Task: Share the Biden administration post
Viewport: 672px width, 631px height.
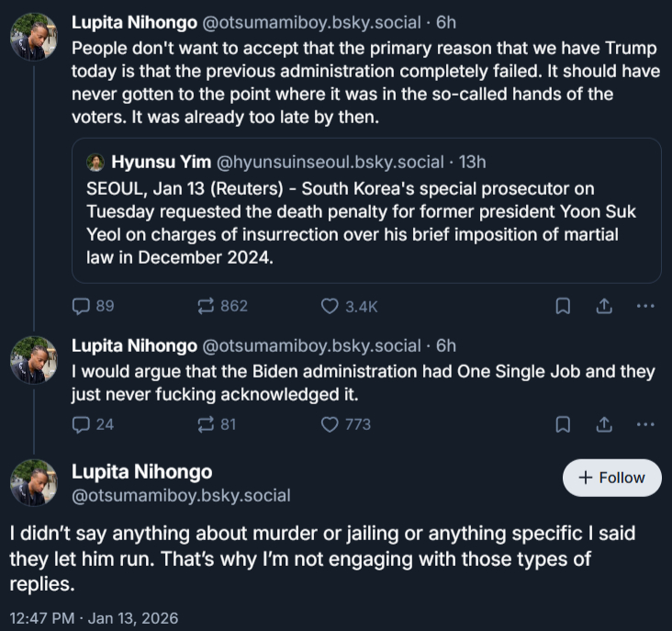Action: [x=605, y=424]
